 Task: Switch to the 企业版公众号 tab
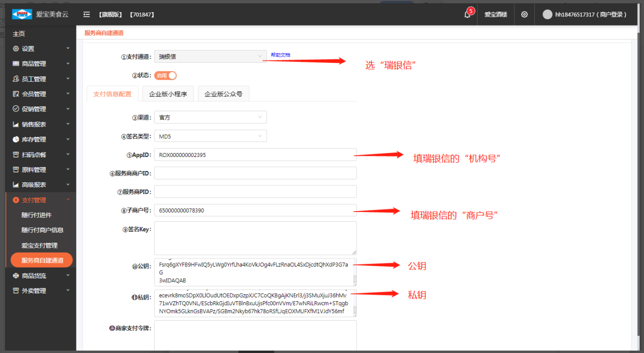pos(223,94)
